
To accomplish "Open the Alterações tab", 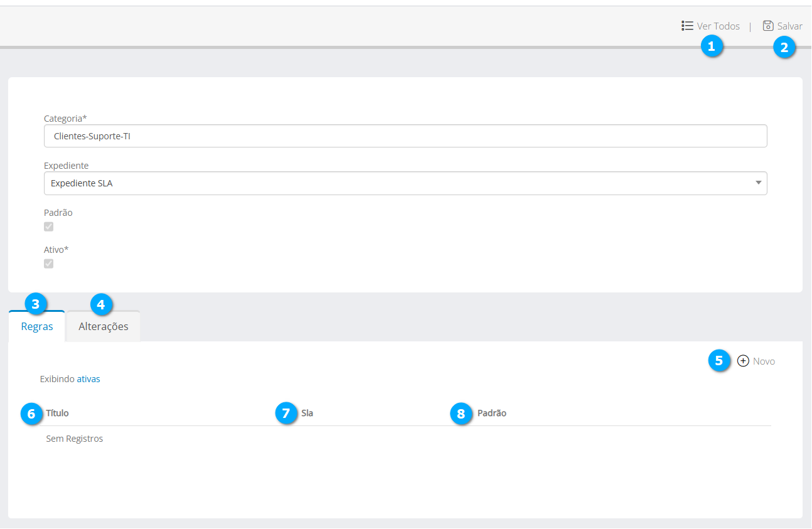I will [104, 327].
